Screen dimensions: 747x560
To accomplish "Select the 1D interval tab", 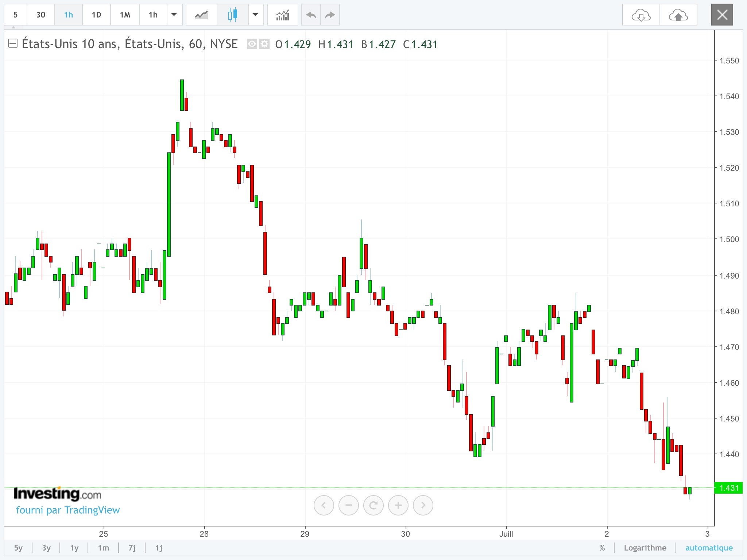I will click(96, 15).
